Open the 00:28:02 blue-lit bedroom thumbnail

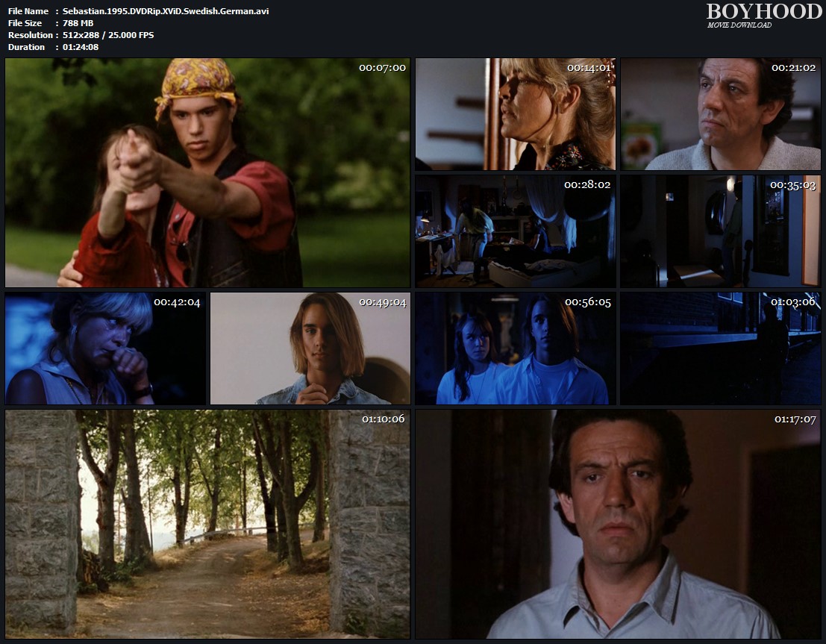click(515, 231)
